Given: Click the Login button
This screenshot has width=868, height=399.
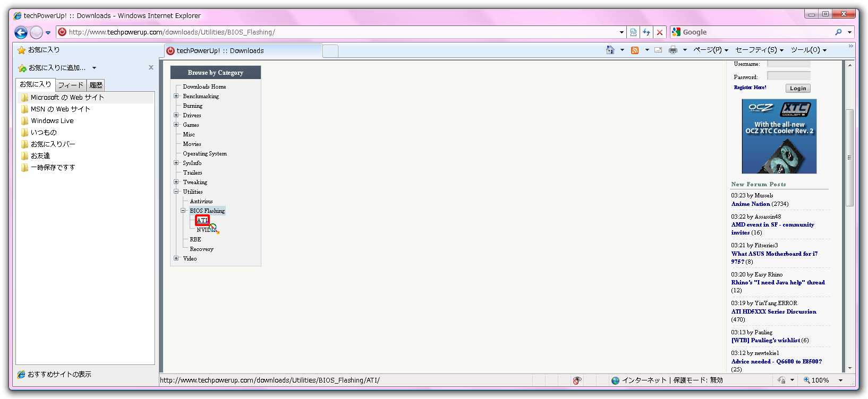Looking at the screenshot, I should [x=798, y=89].
